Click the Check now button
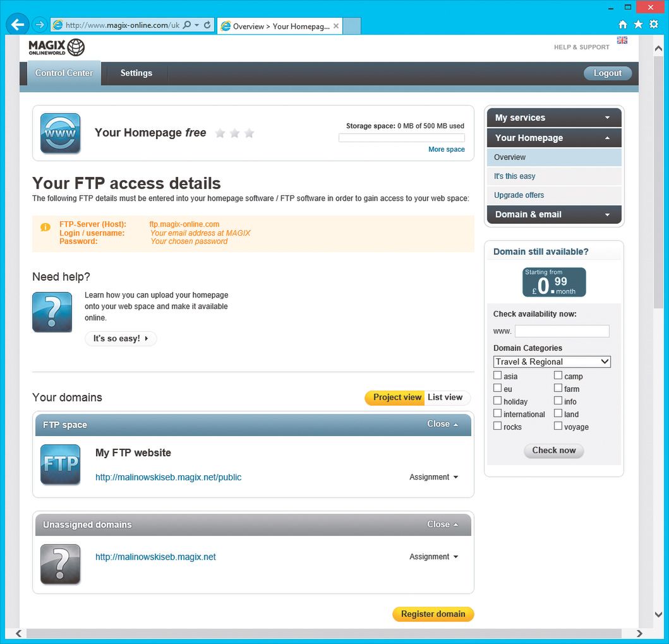The image size is (669, 644). (x=554, y=450)
